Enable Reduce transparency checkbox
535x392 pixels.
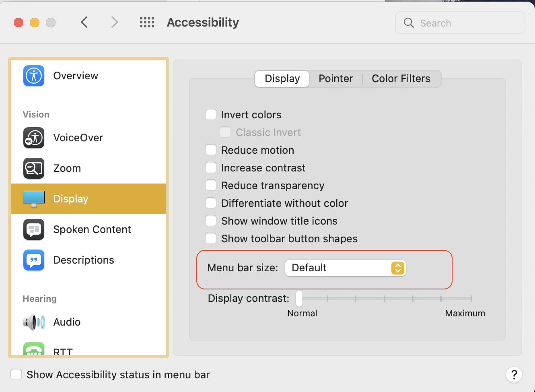coord(211,186)
